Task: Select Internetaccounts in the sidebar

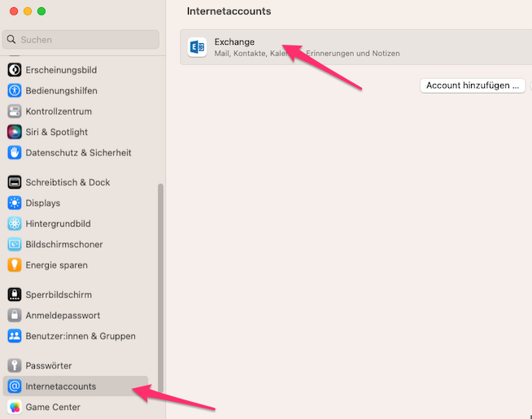Action: click(x=60, y=386)
